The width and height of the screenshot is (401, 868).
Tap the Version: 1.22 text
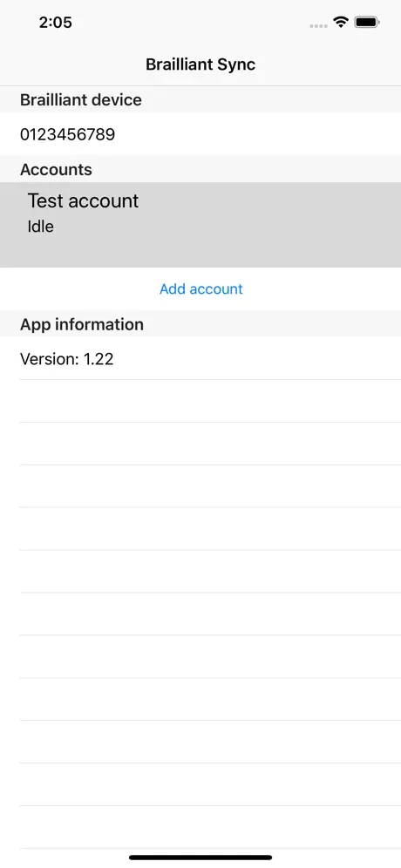tap(67, 359)
